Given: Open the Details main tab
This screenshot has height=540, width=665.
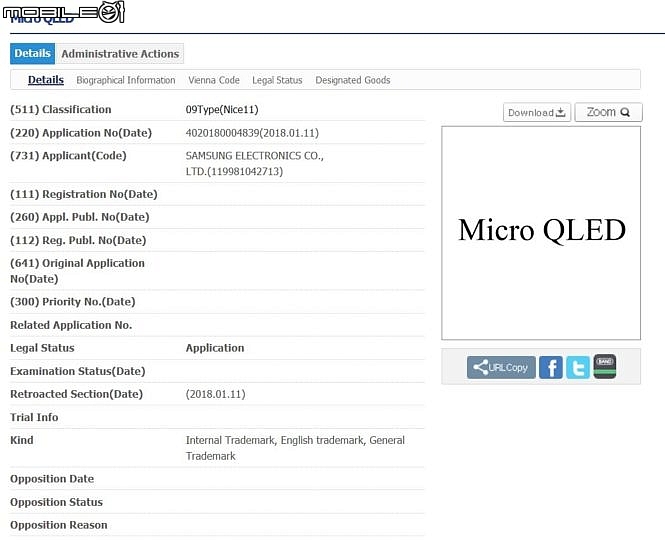Looking at the screenshot, I should 33,53.
